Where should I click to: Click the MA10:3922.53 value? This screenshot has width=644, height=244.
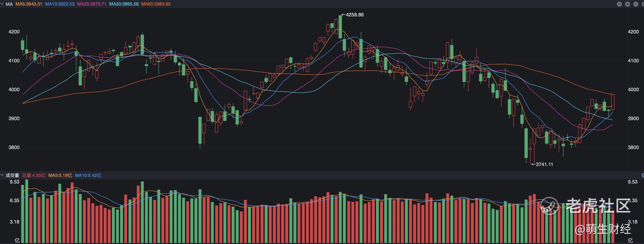pyautogui.click(x=60, y=4)
